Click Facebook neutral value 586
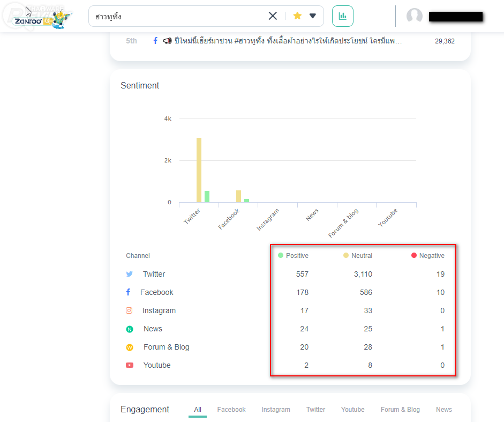This screenshot has height=422, width=504. [x=366, y=292]
